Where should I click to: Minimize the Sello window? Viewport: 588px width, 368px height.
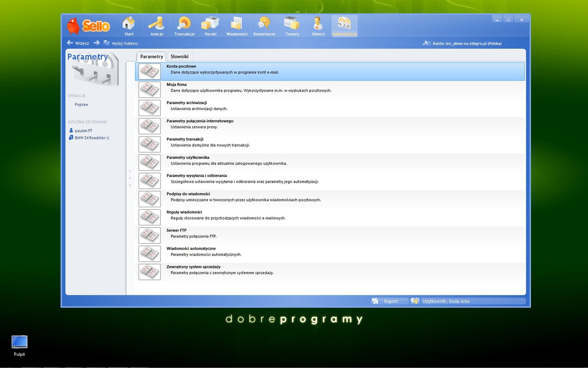(497, 19)
